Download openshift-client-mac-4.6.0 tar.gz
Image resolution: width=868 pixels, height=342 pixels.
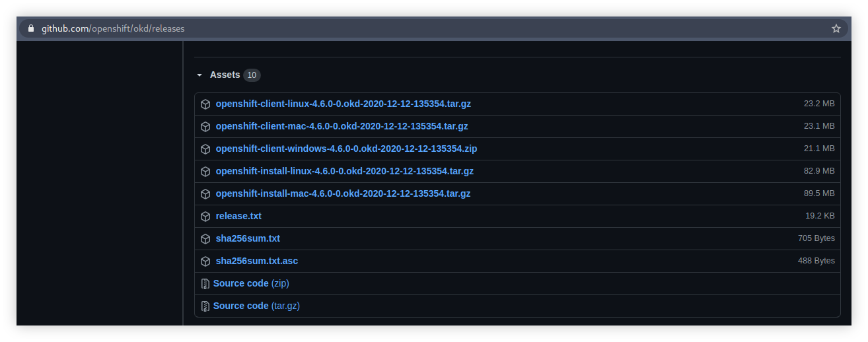point(342,126)
